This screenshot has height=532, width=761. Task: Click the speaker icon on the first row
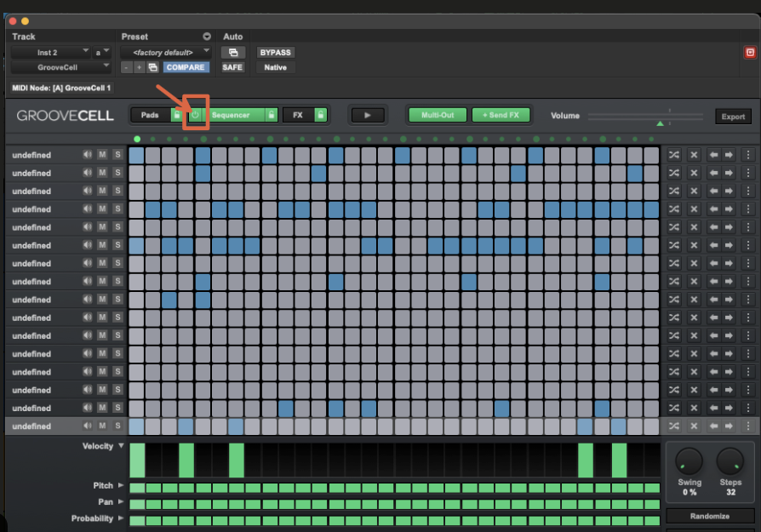pos(87,154)
